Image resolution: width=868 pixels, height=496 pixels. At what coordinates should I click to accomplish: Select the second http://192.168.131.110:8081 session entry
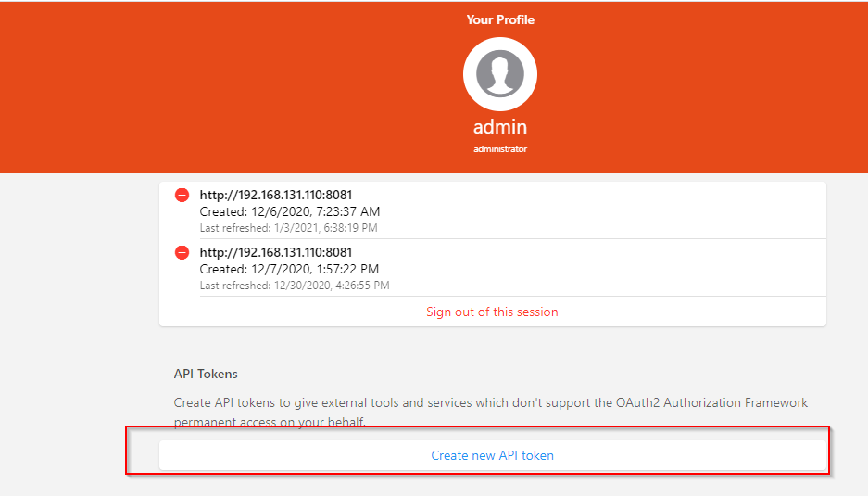click(276, 252)
